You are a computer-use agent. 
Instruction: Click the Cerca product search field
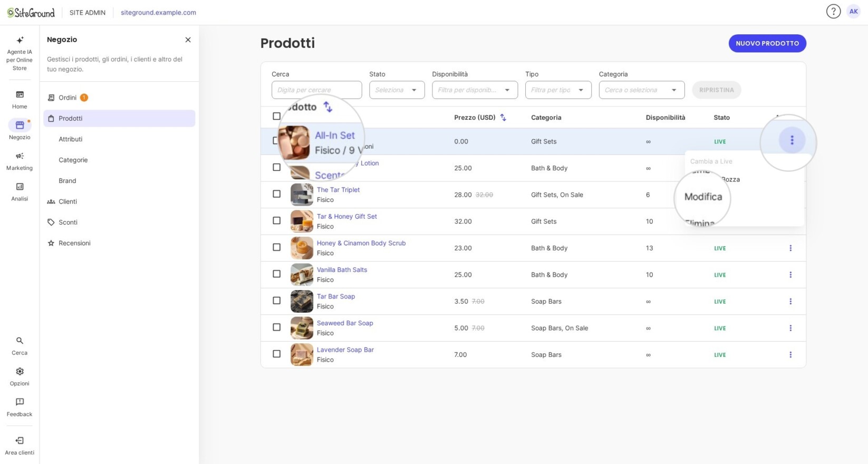pyautogui.click(x=317, y=90)
